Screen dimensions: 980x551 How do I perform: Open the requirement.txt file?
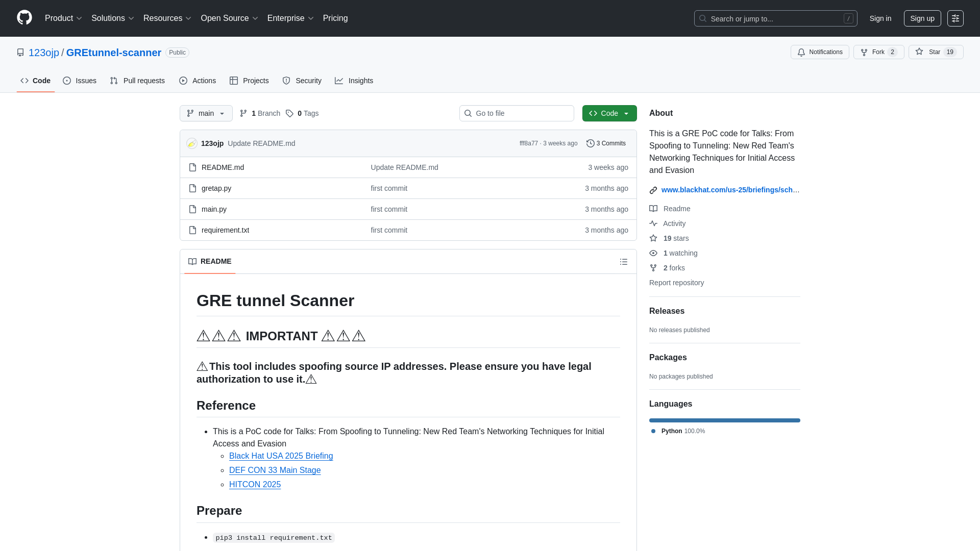pos(225,230)
